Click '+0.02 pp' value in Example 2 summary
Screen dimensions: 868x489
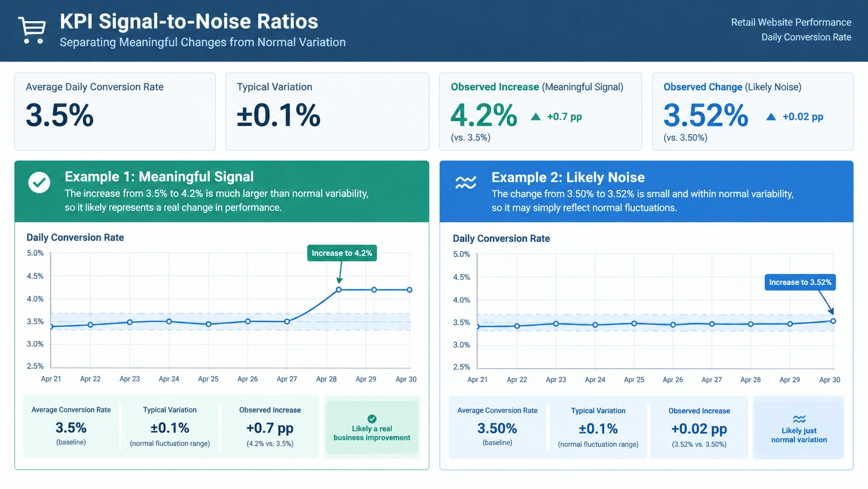(699, 429)
